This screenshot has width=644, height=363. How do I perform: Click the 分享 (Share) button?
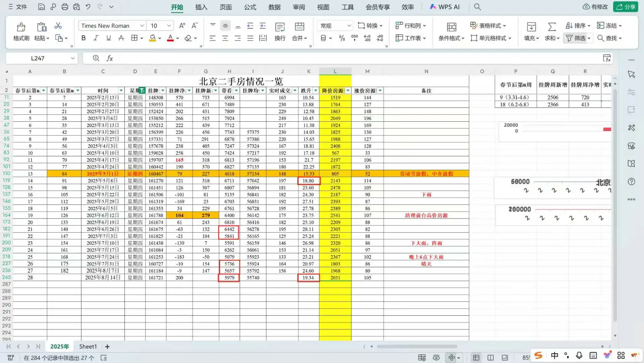[626, 7]
